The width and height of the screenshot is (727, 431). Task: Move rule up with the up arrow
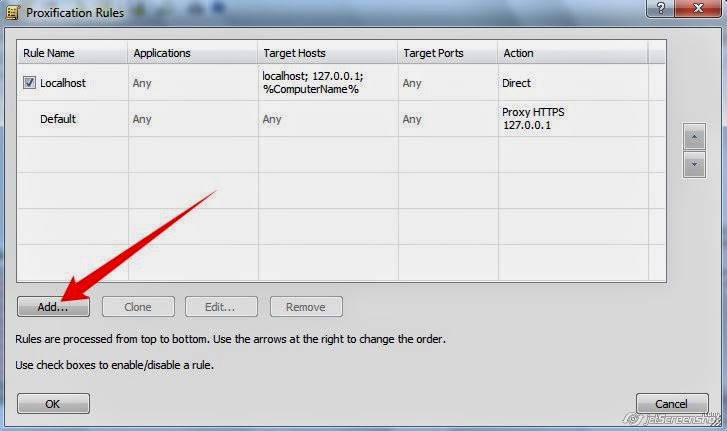pos(694,137)
